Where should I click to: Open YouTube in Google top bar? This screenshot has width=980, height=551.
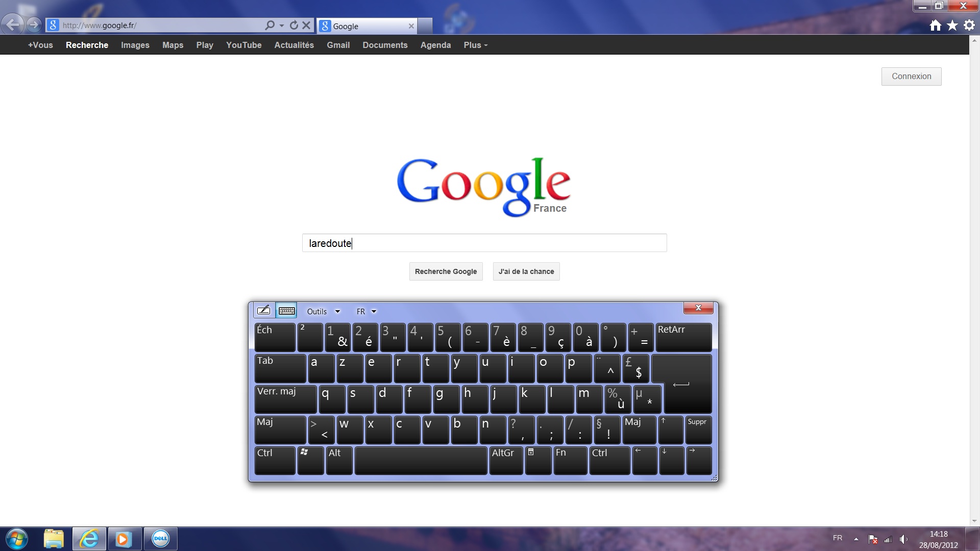coord(244,45)
